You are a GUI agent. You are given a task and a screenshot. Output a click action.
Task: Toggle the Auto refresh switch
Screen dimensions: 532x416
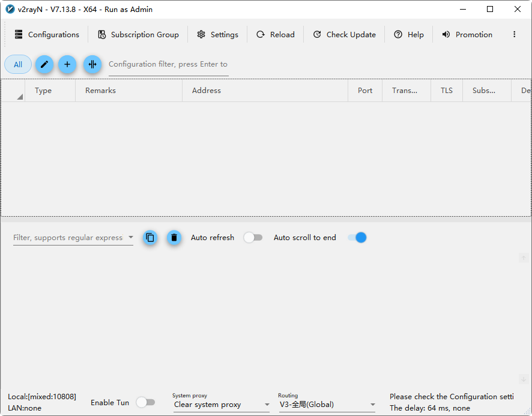pos(253,238)
